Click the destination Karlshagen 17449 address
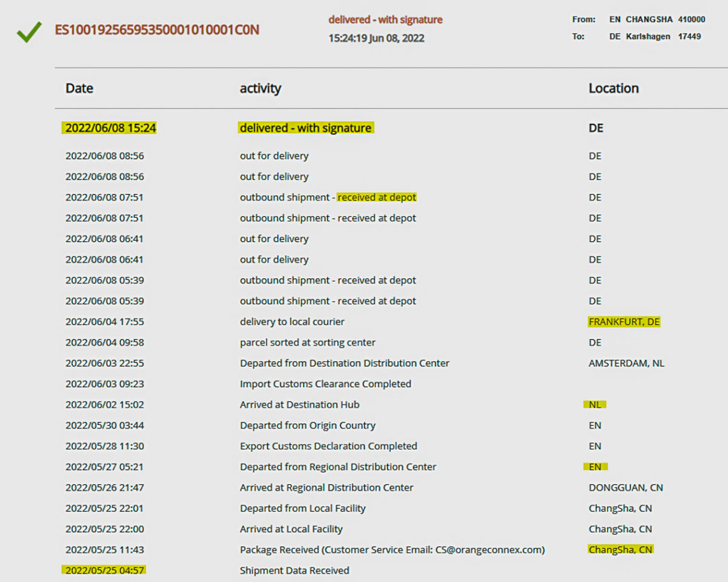This screenshot has width=728, height=582. pyautogui.click(x=663, y=37)
